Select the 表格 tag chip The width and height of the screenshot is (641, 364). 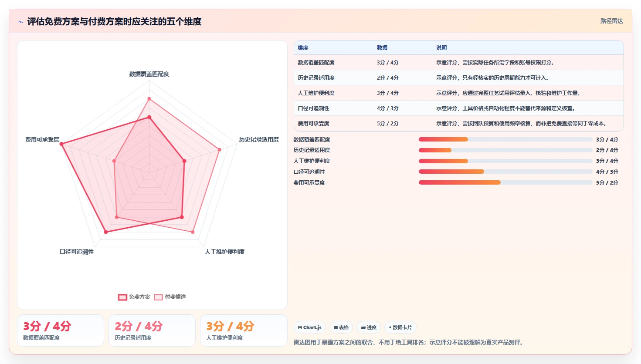click(x=341, y=327)
